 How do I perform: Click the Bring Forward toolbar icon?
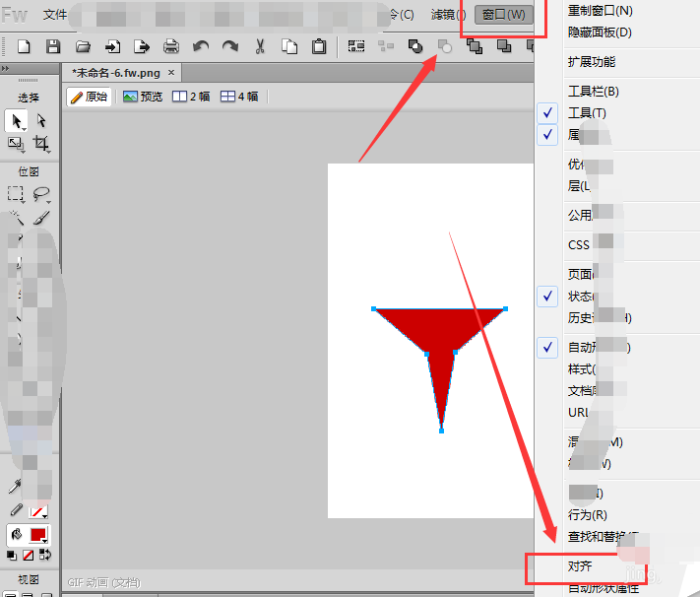[x=503, y=46]
